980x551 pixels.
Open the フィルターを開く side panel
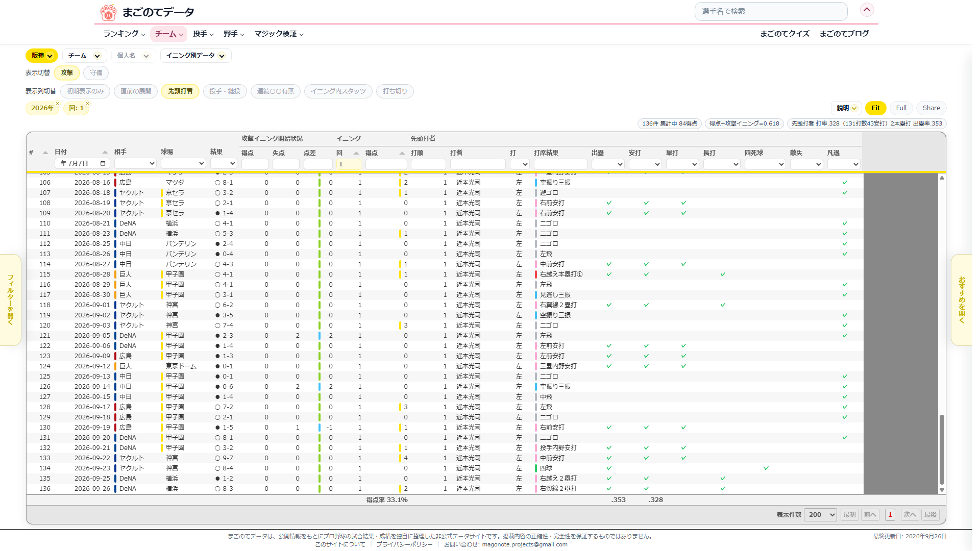coord(10,300)
